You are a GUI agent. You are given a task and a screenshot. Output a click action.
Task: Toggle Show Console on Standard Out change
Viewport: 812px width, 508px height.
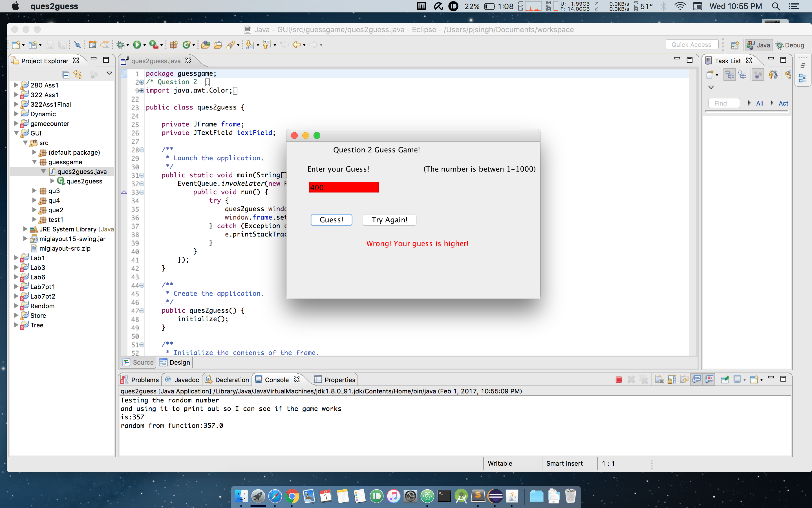pyautogui.click(x=697, y=380)
